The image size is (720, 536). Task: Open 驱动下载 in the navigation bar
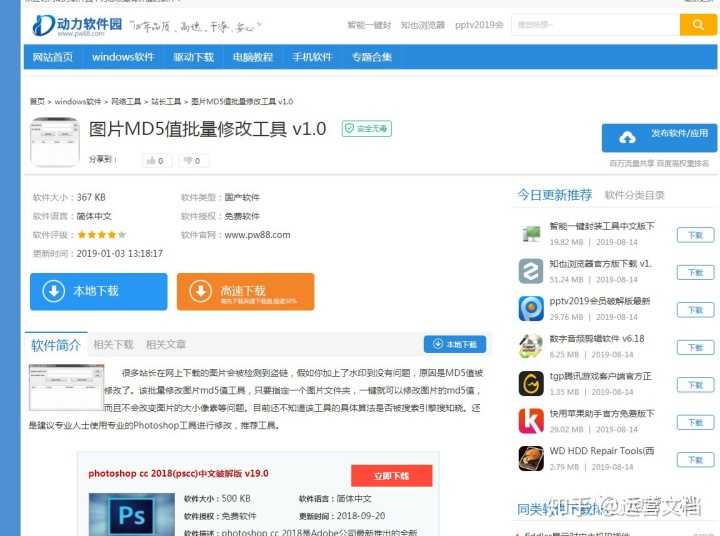[193, 57]
